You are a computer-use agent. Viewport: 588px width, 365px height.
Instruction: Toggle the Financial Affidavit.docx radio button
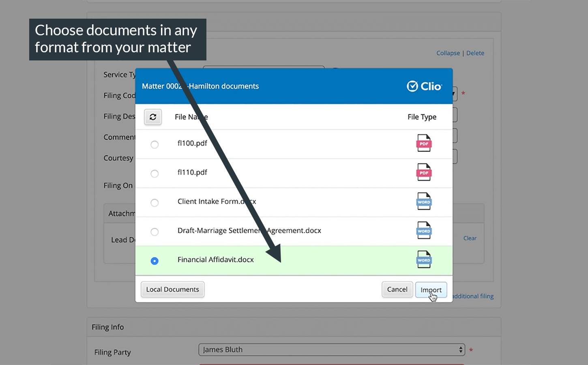(x=155, y=261)
